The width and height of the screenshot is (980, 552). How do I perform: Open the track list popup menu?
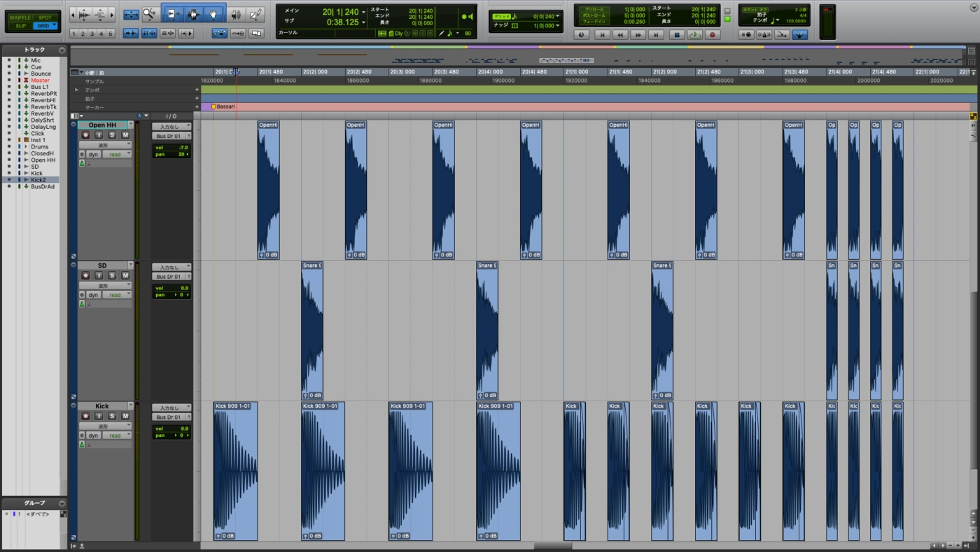click(x=62, y=50)
